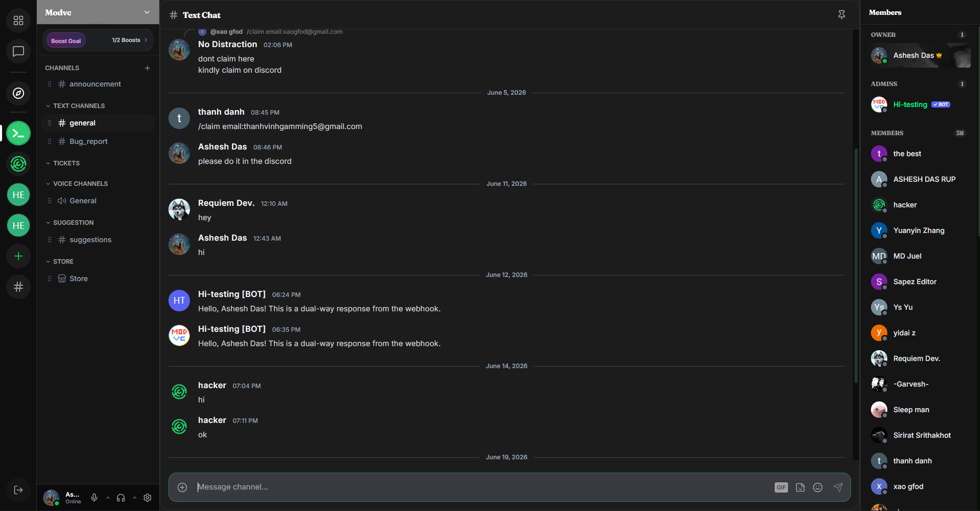
Task: Collapse the TICKETS category
Action: click(63, 163)
